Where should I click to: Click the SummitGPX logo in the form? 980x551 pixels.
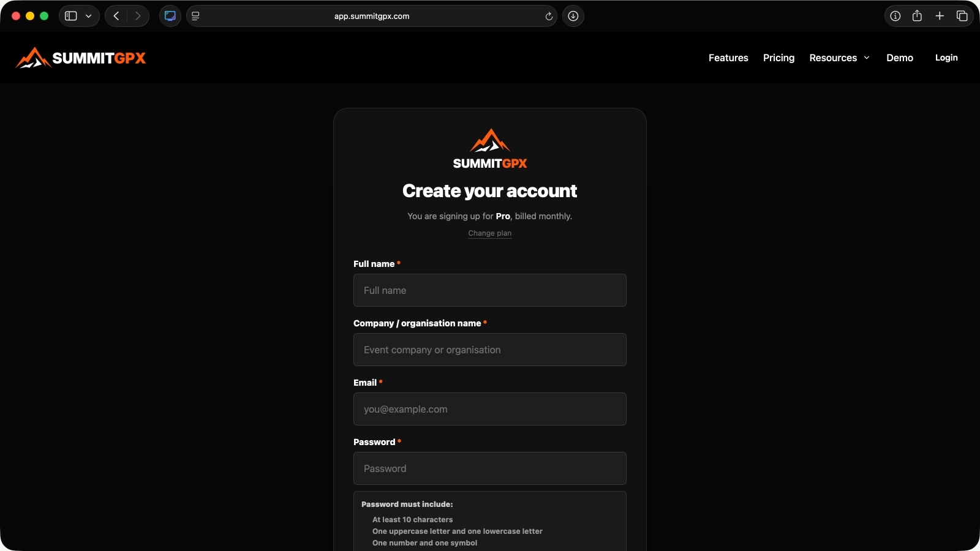(490, 149)
